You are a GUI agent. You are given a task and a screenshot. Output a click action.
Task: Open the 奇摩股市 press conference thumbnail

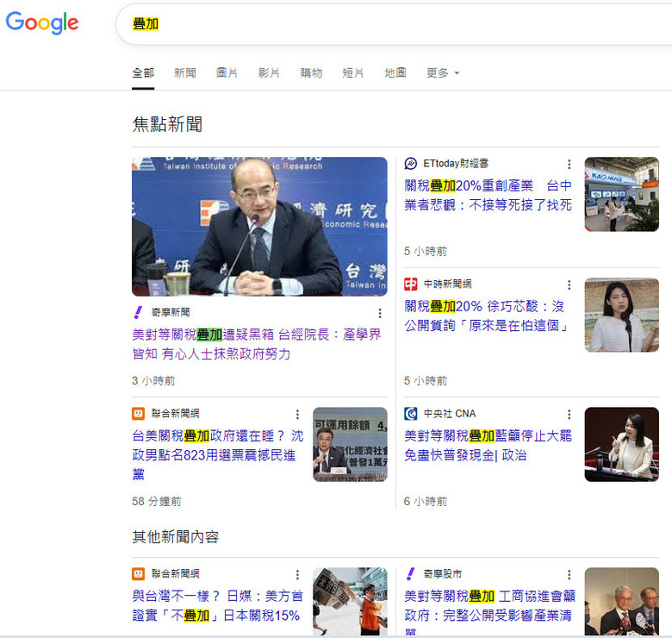pyautogui.click(x=621, y=602)
